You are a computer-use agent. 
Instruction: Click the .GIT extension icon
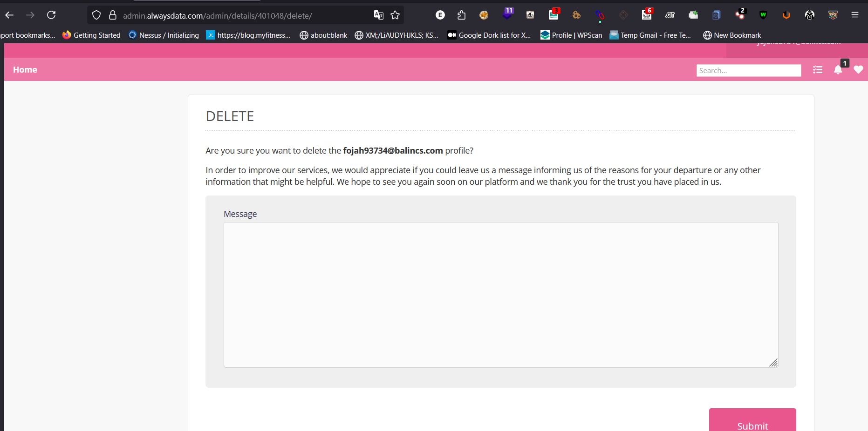[x=670, y=15]
